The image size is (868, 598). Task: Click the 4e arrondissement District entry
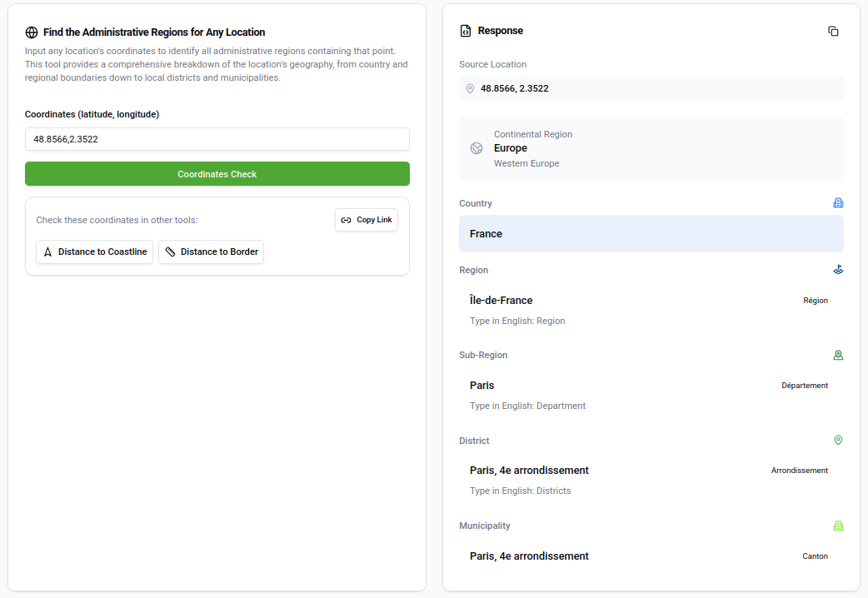click(x=651, y=479)
